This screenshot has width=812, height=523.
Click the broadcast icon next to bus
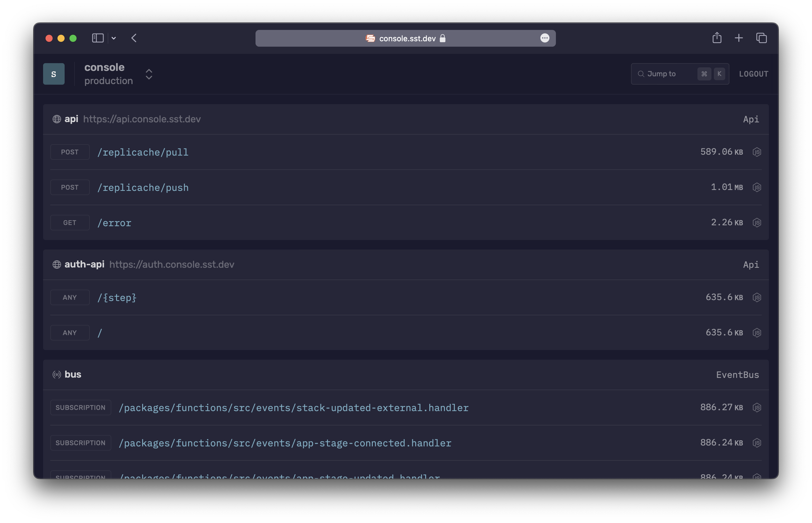[57, 375]
